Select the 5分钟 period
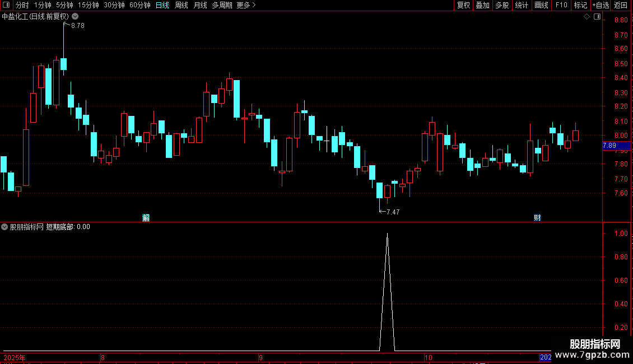The width and height of the screenshot is (633, 364). (x=64, y=5)
